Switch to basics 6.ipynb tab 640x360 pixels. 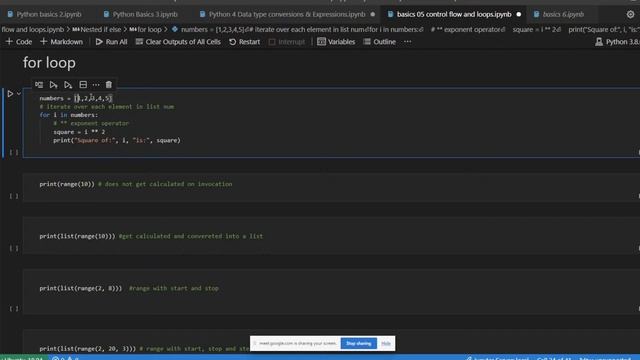click(559, 14)
